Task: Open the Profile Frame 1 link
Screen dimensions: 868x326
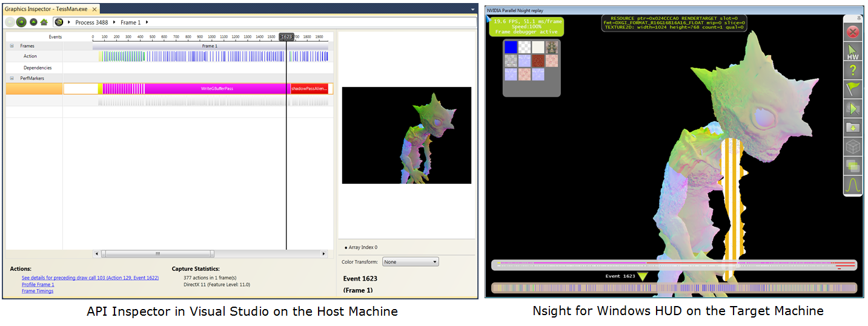Action: (38, 284)
